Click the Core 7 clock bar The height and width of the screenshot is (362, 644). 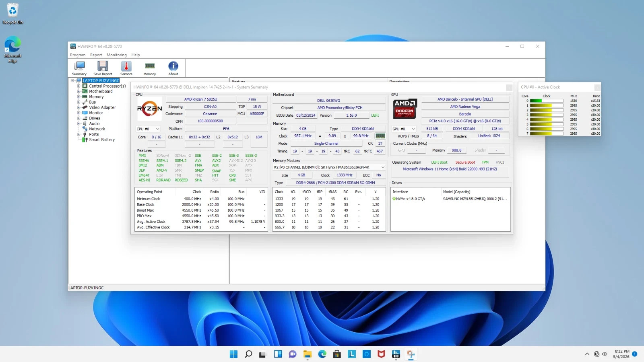point(547,134)
